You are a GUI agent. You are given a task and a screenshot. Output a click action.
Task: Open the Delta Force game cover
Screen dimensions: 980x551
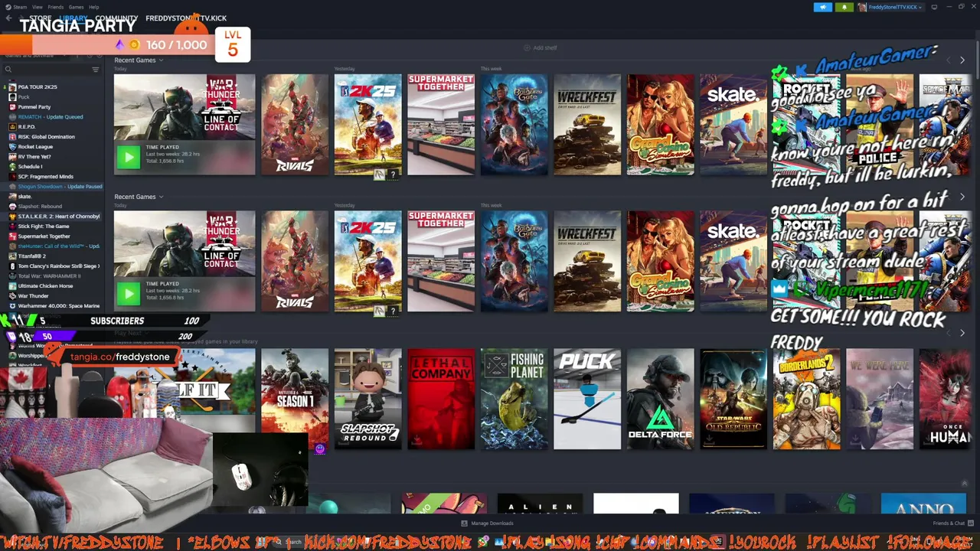(660, 399)
